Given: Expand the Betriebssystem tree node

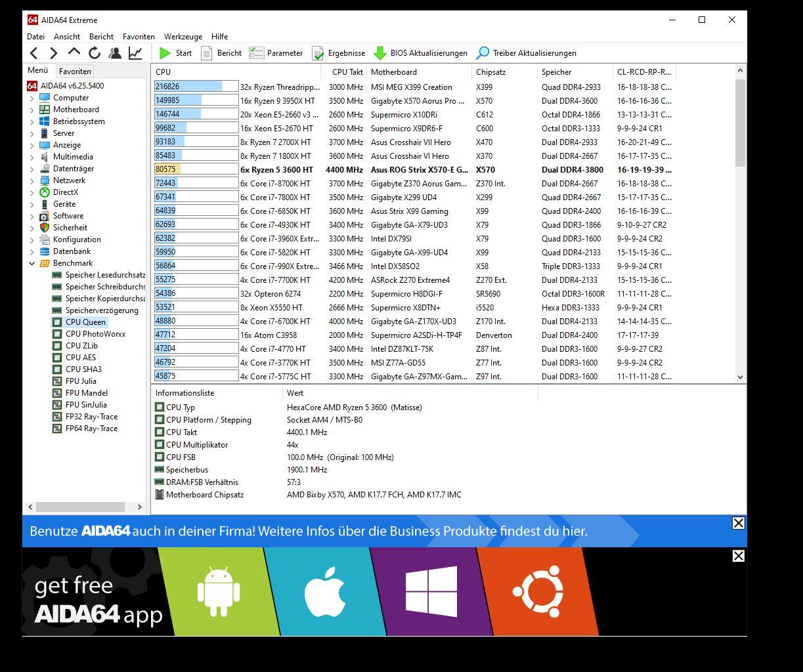Looking at the screenshot, I should tap(32, 121).
